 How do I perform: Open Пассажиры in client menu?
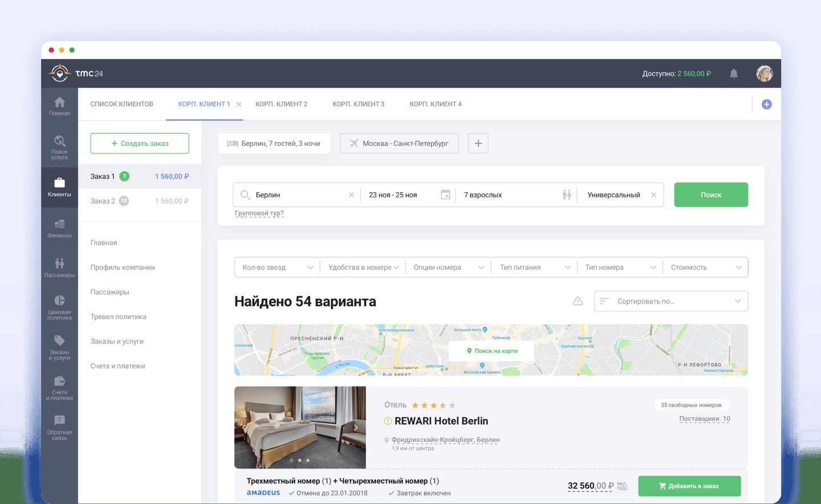[x=109, y=292]
